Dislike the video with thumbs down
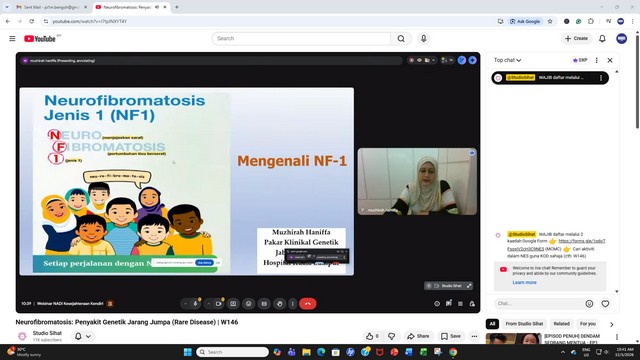Image resolution: width=640 pixels, height=360 pixels. coord(391,336)
